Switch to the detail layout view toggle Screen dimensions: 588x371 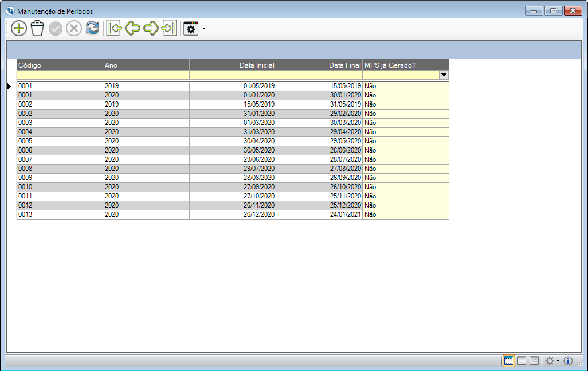click(534, 361)
